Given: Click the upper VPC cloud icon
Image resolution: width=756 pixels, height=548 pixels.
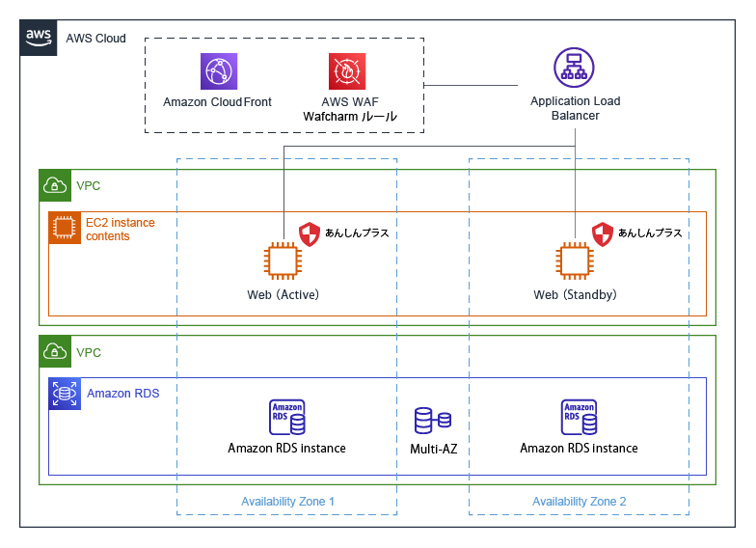Looking at the screenshot, I should [x=55, y=185].
